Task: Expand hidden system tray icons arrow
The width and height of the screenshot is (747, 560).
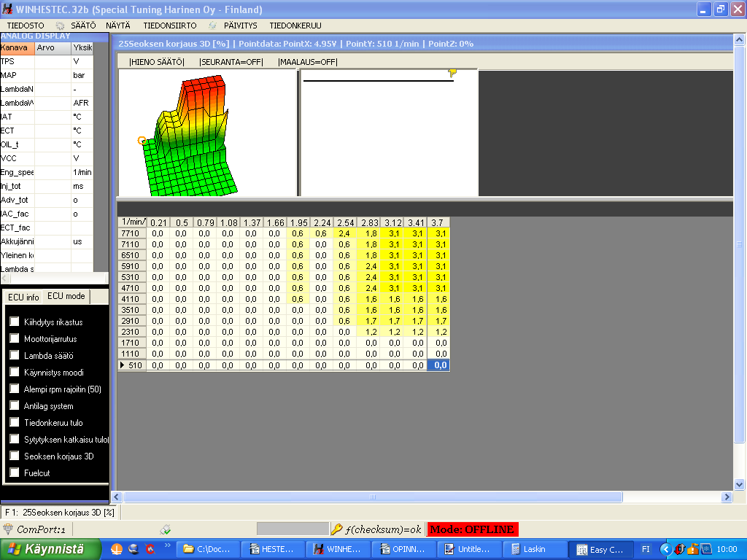Action: (x=666, y=549)
